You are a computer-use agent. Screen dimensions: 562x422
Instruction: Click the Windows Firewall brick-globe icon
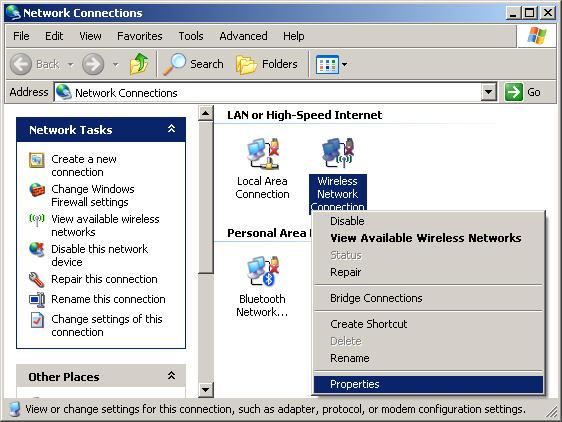37,190
